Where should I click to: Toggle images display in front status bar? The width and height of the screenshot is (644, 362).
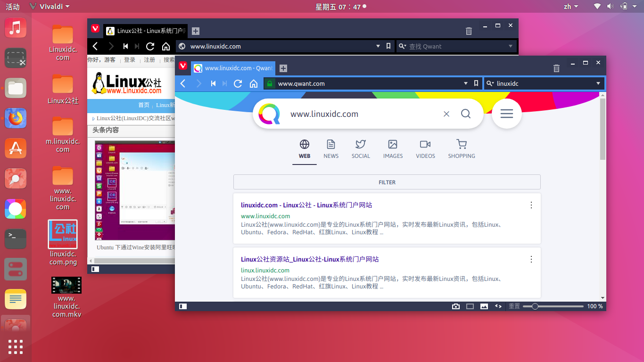pos(484,306)
